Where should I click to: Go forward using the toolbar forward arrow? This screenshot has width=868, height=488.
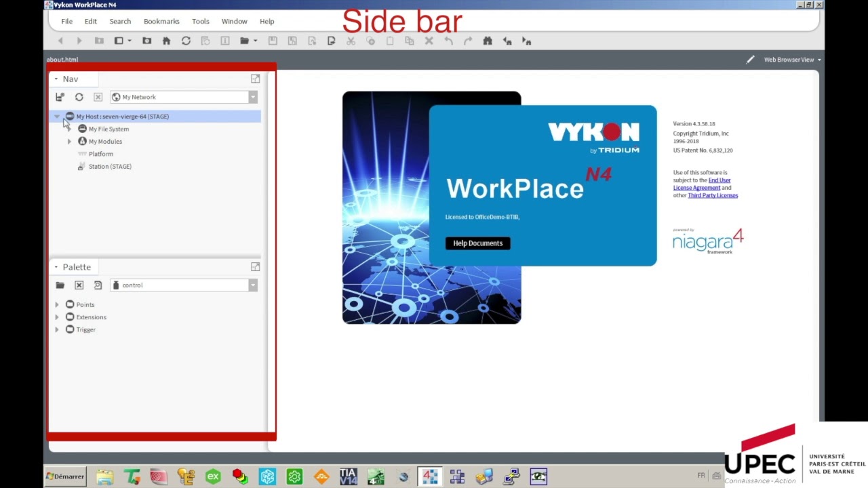pyautogui.click(x=79, y=41)
